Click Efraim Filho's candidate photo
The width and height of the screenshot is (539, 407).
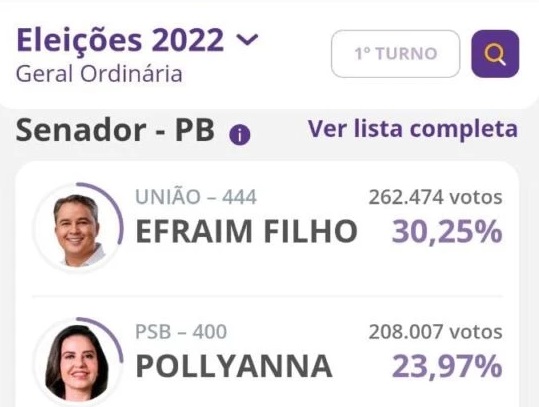78,230
